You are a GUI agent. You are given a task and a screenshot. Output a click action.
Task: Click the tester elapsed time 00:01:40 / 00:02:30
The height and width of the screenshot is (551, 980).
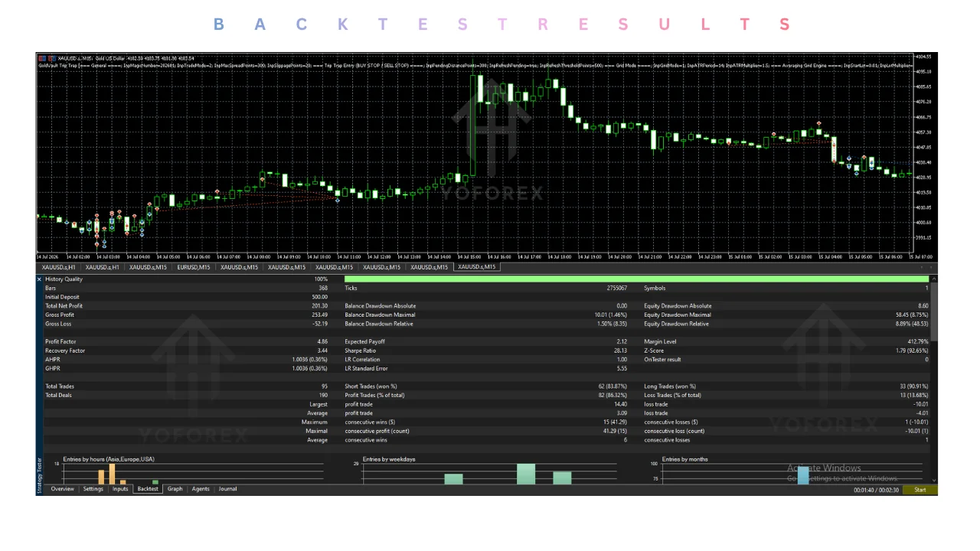pos(877,490)
